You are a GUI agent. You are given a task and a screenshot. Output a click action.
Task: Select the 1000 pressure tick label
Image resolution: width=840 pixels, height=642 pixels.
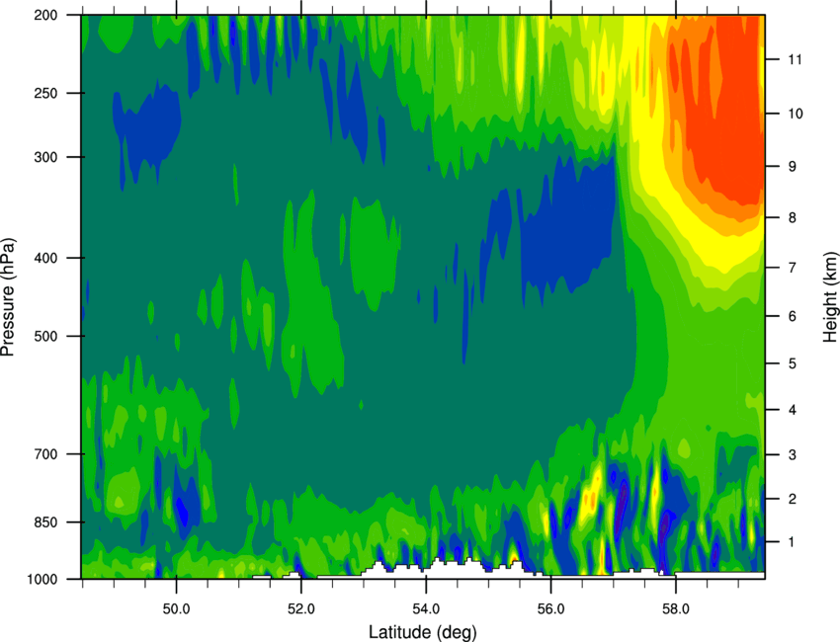42,580
